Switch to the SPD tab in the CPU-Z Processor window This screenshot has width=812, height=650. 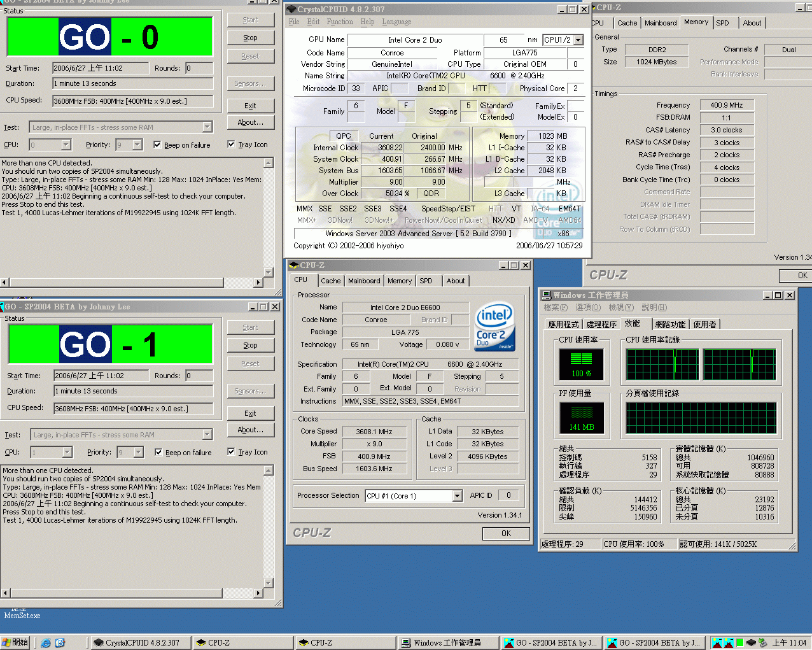[426, 281]
